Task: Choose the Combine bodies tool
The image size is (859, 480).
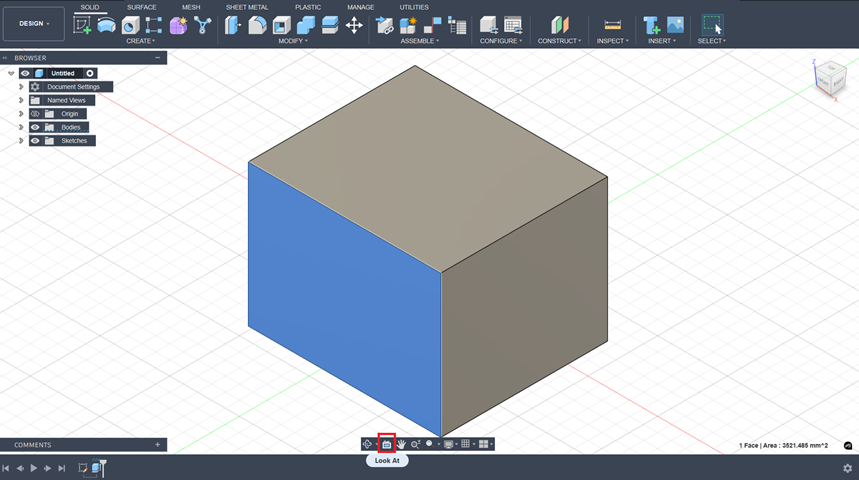Action: pyautogui.click(x=306, y=25)
